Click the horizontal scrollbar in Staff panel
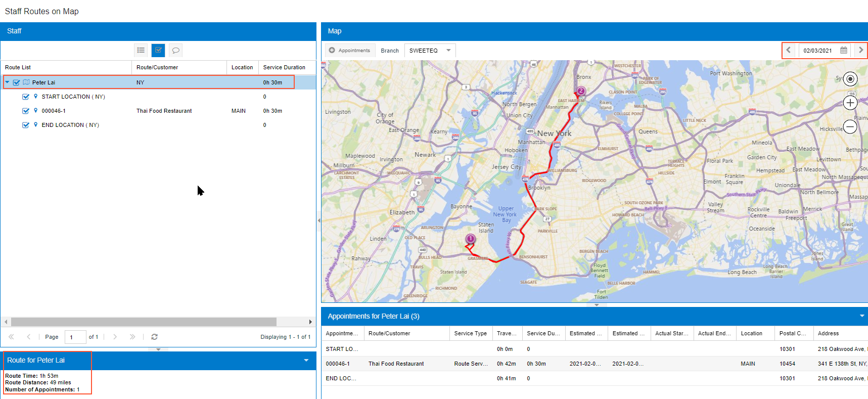This screenshot has width=868, height=399. click(x=144, y=322)
